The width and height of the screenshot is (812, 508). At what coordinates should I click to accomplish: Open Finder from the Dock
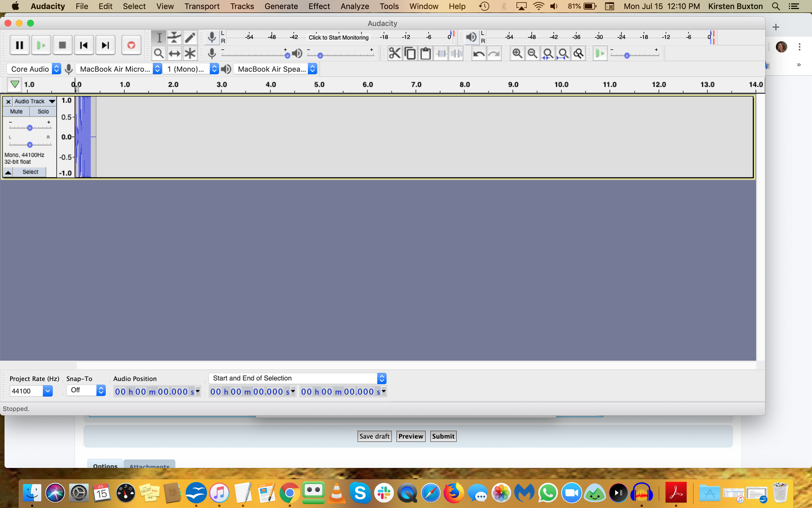click(x=32, y=493)
